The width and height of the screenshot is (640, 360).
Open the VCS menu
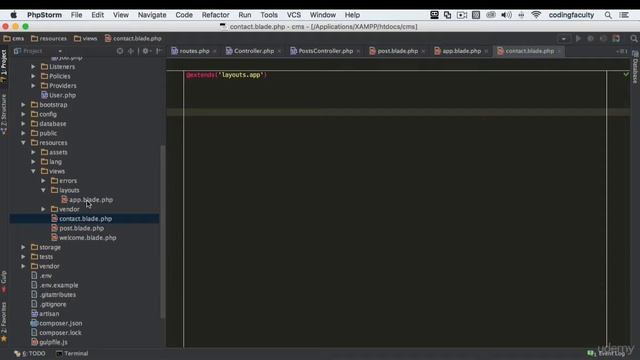[x=293, y=15]
